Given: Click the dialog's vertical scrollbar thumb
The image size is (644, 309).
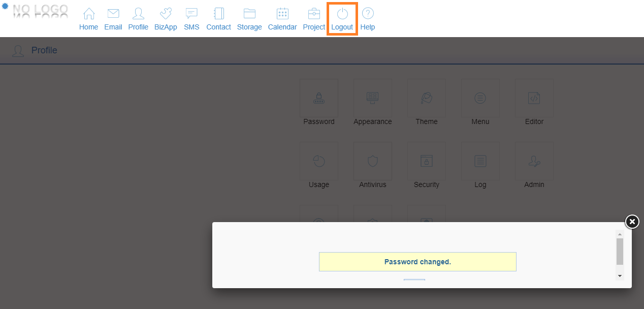Looking at the screenshot, I should pos(620,252).
